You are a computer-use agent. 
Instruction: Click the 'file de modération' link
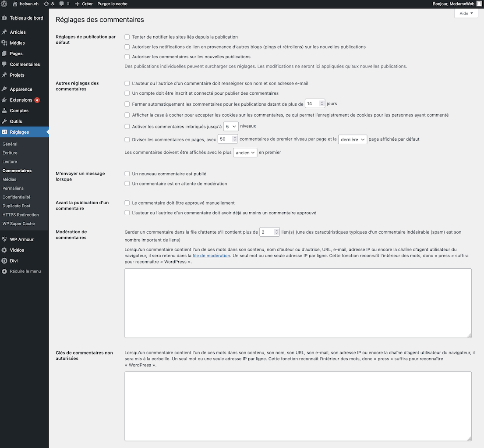coord(211,256)
